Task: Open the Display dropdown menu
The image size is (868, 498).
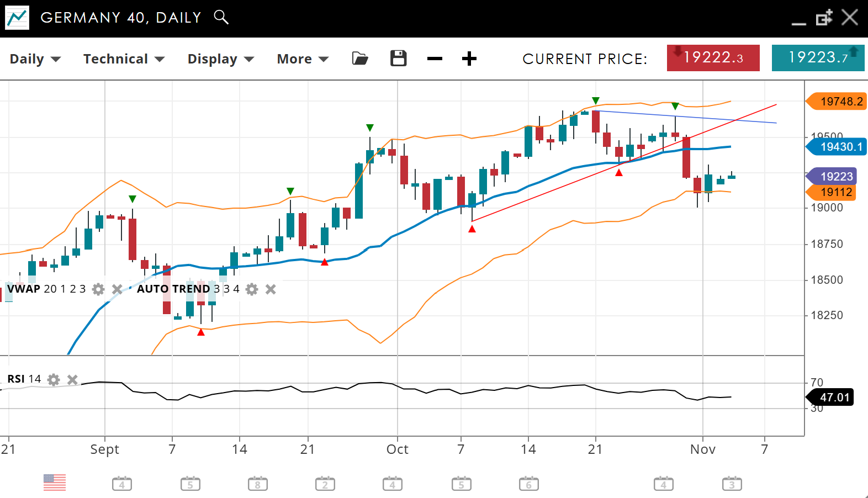Action: (220, 59)
